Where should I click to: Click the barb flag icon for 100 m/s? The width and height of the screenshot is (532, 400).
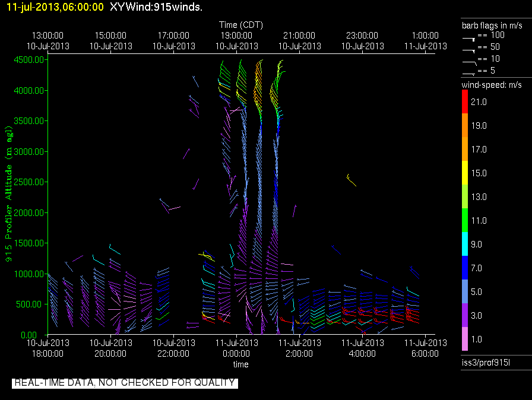click(x=469, y=39)
